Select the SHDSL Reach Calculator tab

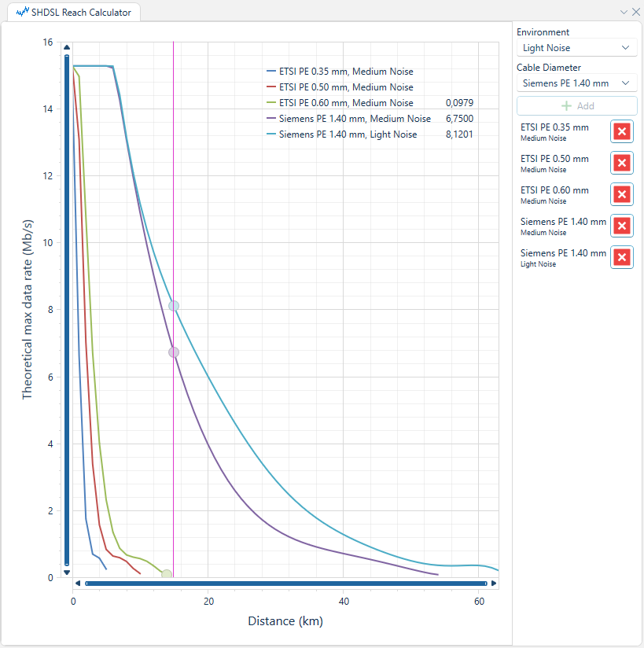(x=73, y=12)
